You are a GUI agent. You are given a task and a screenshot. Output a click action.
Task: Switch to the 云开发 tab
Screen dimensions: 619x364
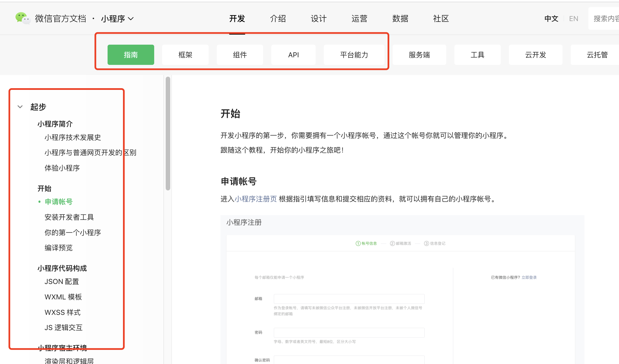536,55
